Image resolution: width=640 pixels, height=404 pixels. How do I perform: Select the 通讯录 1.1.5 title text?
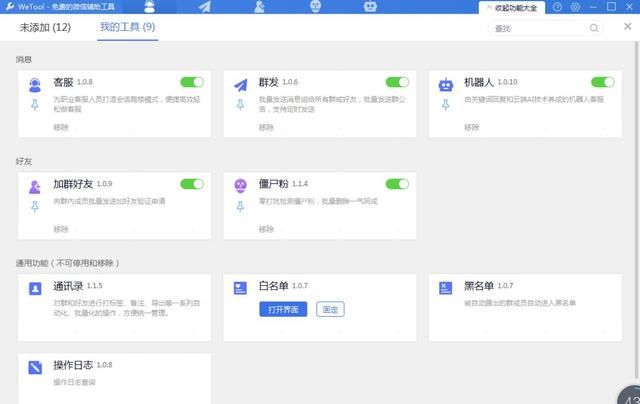coord(78,286)
